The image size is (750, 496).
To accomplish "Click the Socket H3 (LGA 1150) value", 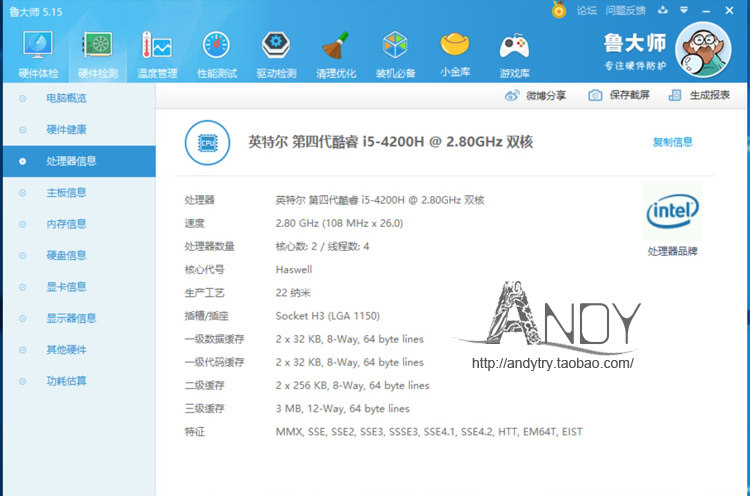I will pyautogui.click(x=328, y=316).
